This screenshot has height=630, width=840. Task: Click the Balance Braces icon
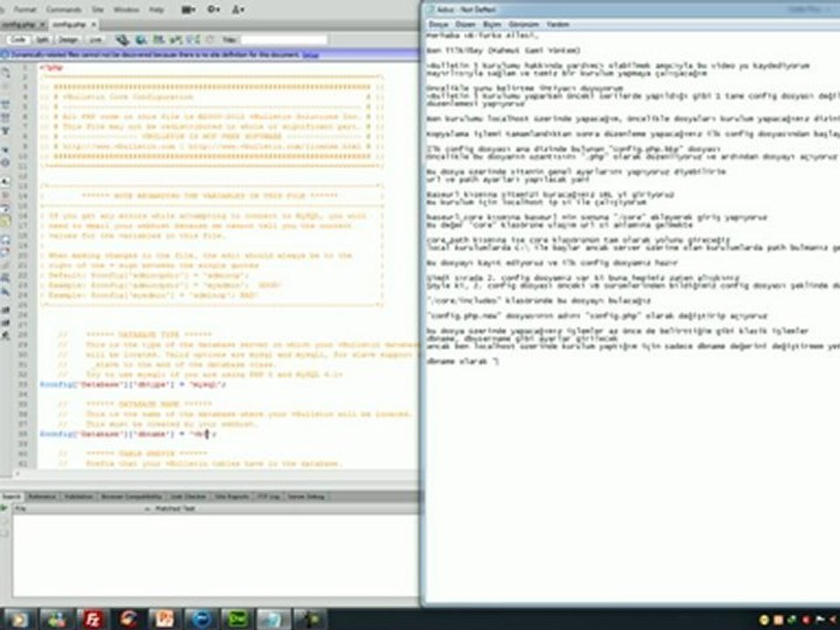pos(5,163)
